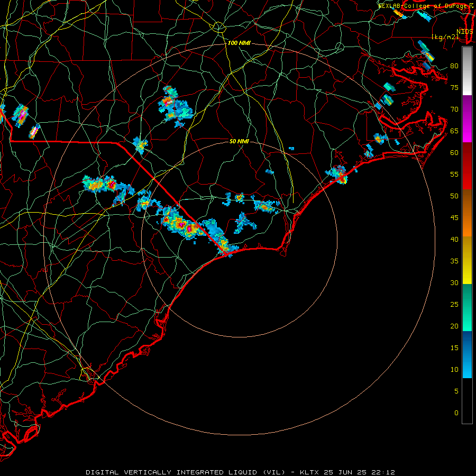Click the NIDS label above the color scale
The height and width of the screenshot is (476, 476).
[465, 32]
